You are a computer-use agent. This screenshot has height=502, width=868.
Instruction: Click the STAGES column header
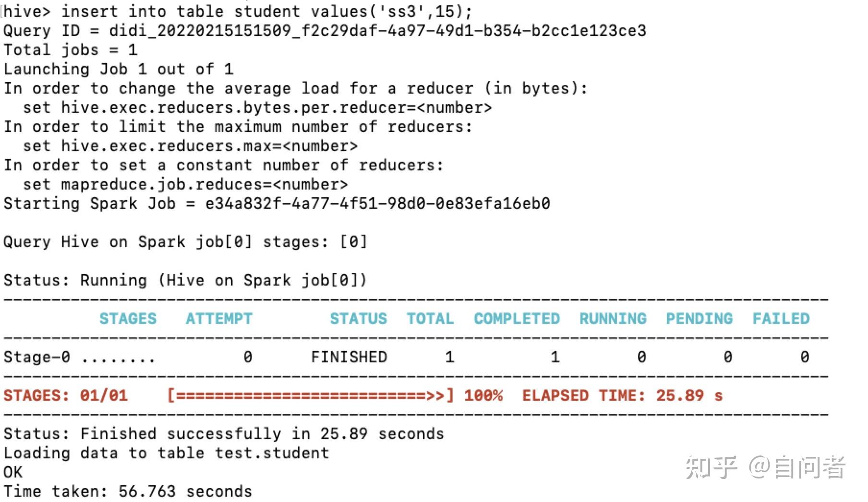[128, 319]
